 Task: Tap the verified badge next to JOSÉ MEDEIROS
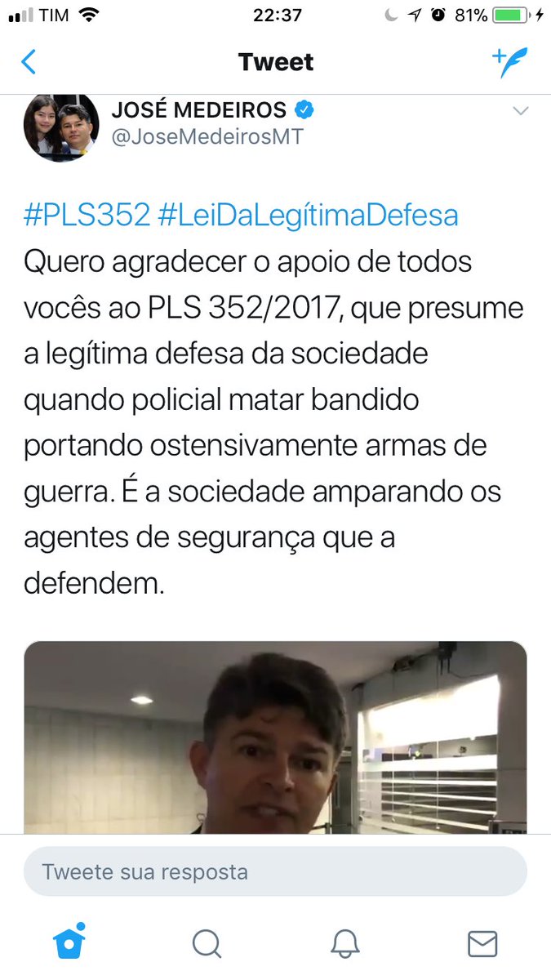304,109
